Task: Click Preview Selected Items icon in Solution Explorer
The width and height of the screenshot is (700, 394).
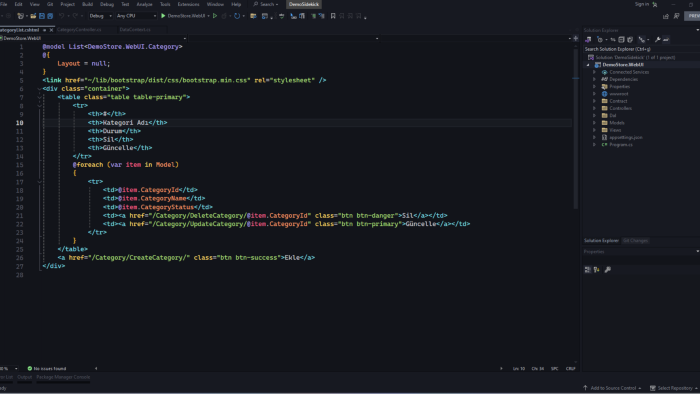Action: (x=666, y=40)
